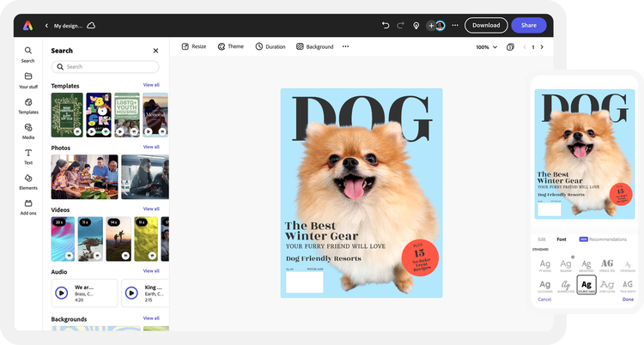
Task: Open Your stuff in the sidebar
Action: (x=28, y=80)
